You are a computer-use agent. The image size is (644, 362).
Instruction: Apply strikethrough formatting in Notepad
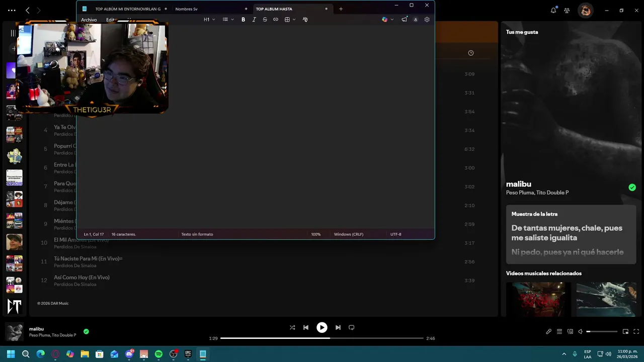(x=265, y=20)
